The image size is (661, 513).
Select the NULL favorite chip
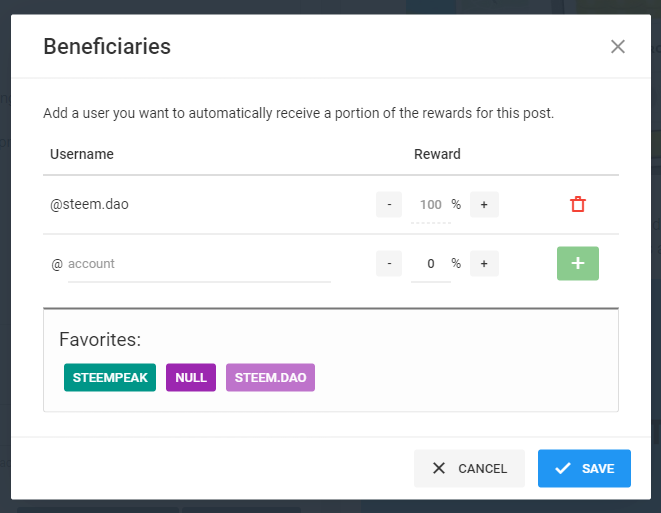(191, 377)
